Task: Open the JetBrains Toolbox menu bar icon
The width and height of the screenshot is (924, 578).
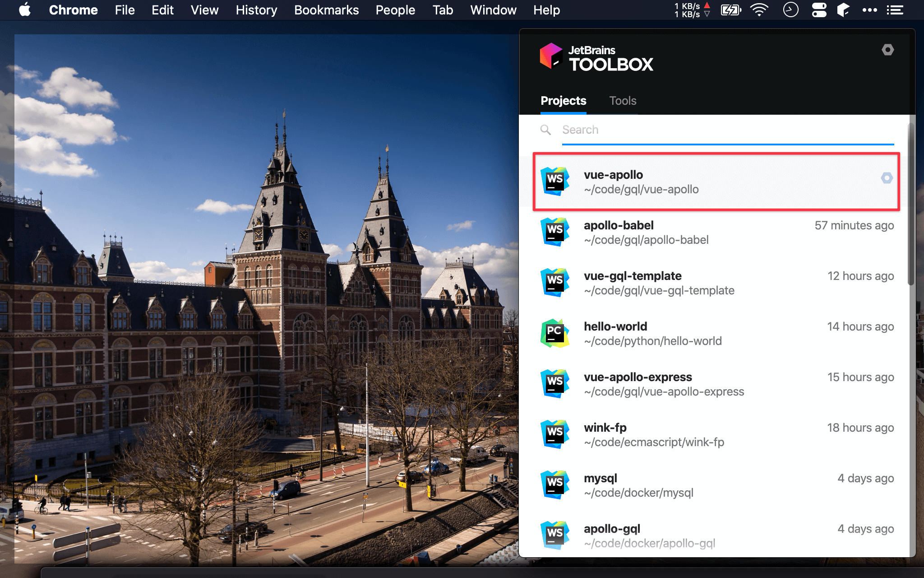Action: coord(843,10)
